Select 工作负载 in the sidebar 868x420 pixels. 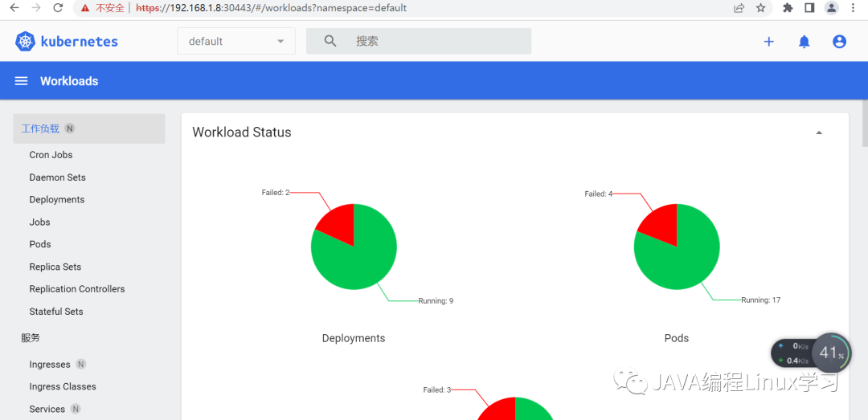[x=89, y=128]
